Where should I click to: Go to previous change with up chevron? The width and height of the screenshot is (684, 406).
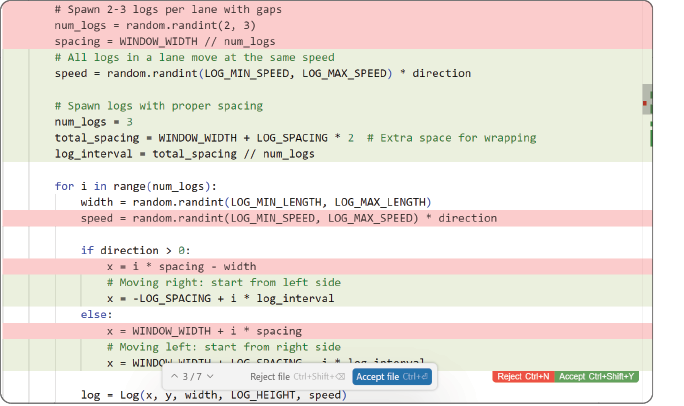[x=174, y=376]
